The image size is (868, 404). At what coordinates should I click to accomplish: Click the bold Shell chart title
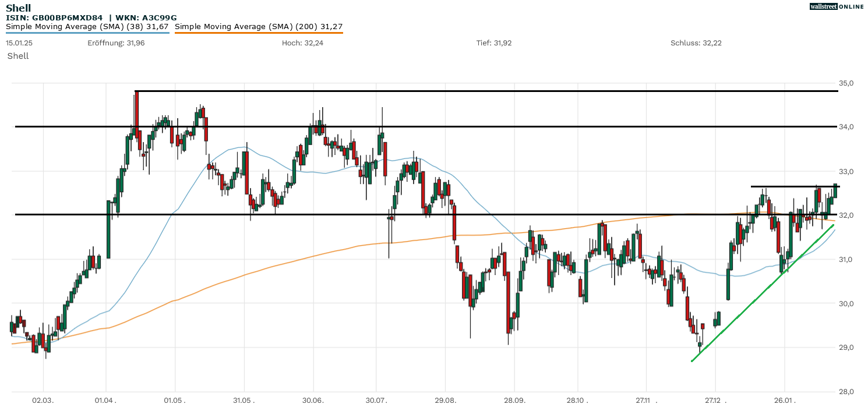click(x=18, y=8)
